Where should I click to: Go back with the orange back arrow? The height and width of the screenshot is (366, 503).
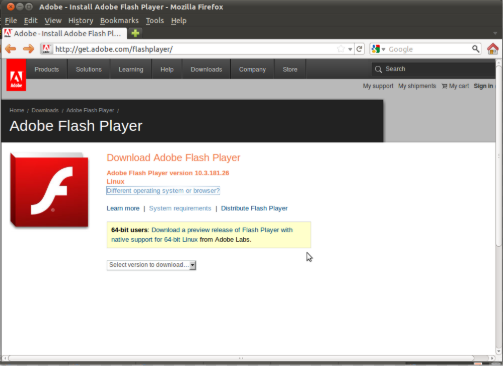[x=11, y=49]
